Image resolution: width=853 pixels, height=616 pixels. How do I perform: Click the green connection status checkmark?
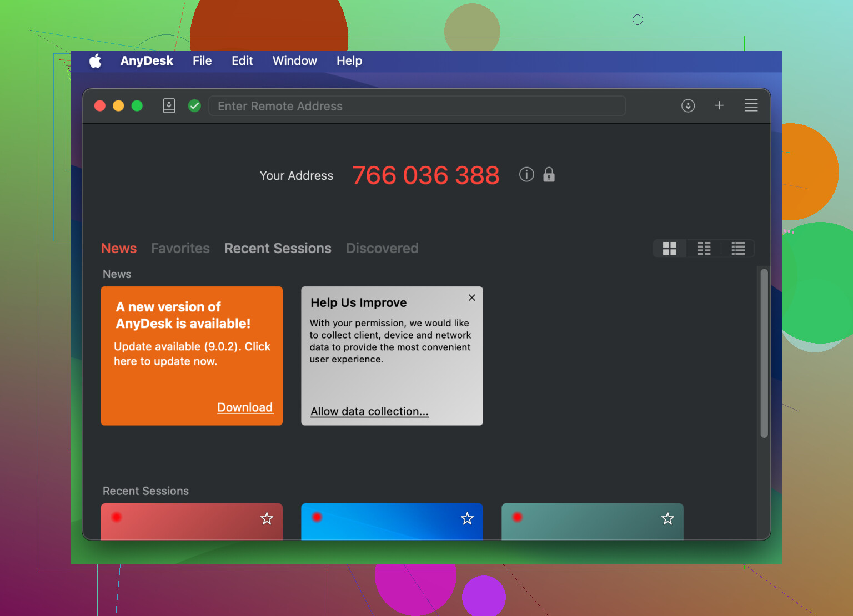coord(194,105)
